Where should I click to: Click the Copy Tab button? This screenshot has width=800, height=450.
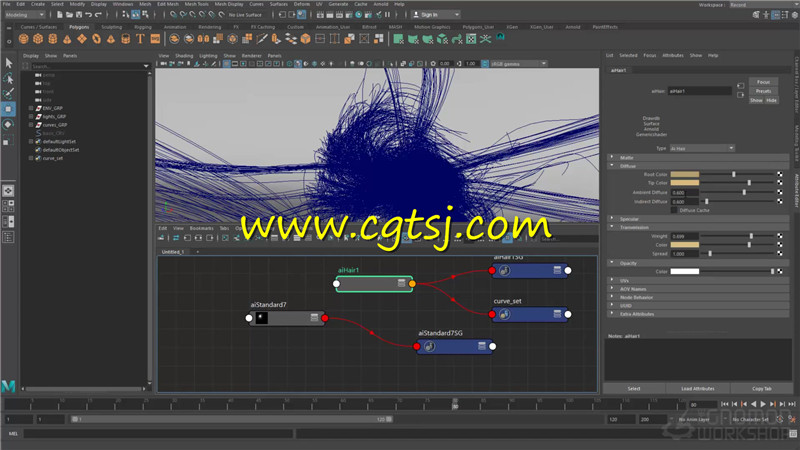point(761,389)
